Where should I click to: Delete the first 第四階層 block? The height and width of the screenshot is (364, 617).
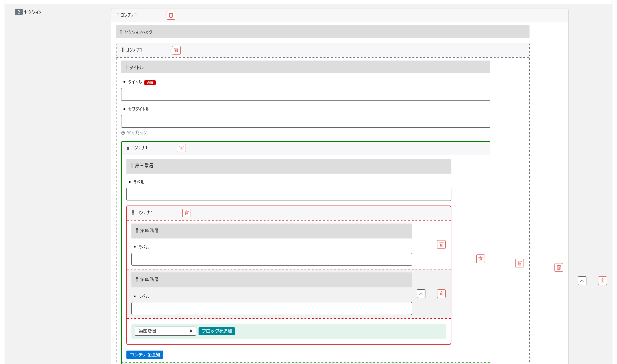[441, 245]
